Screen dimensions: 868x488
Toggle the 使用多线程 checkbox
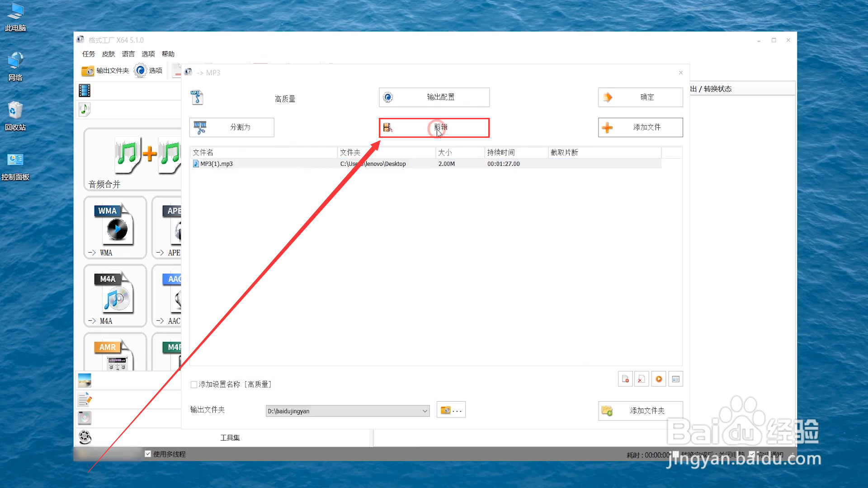pyautogui.click(x=148, y=454)
